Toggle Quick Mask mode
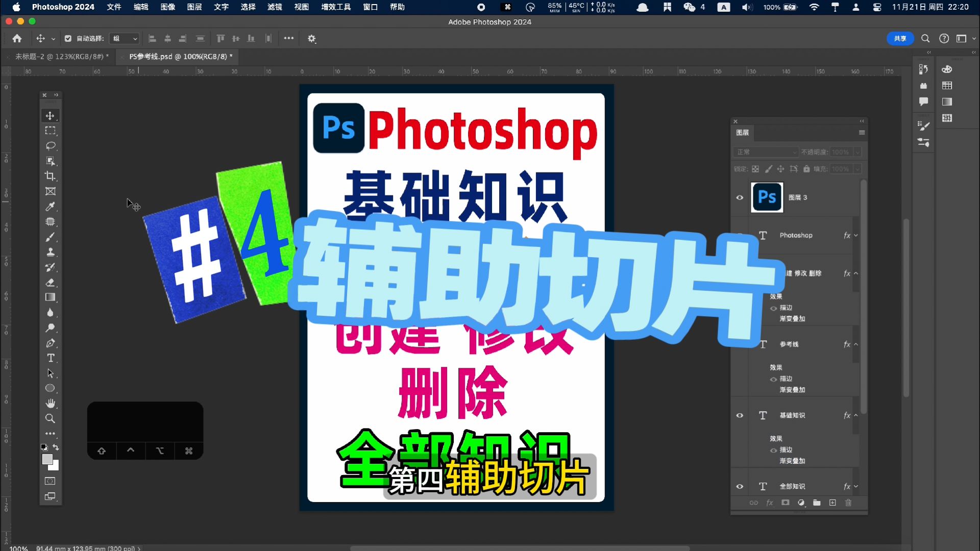980x551 pixels. coord(50,481)
